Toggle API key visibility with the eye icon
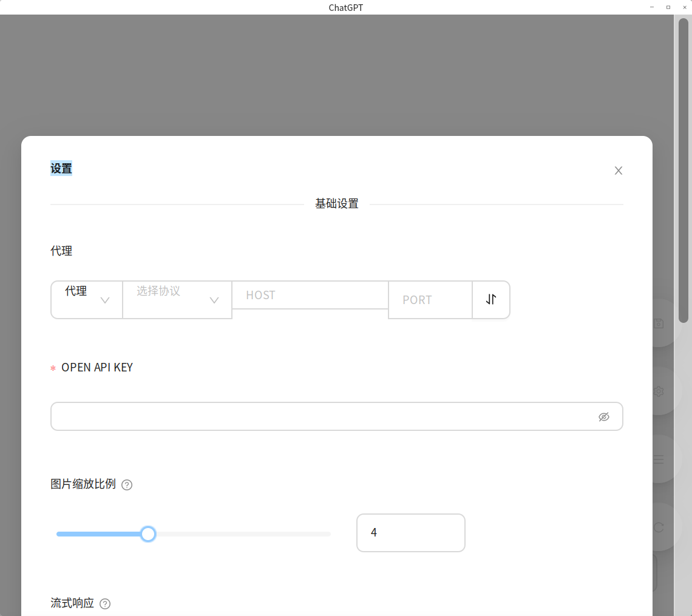The image size is (692, 616). click(x=604, y=416)
